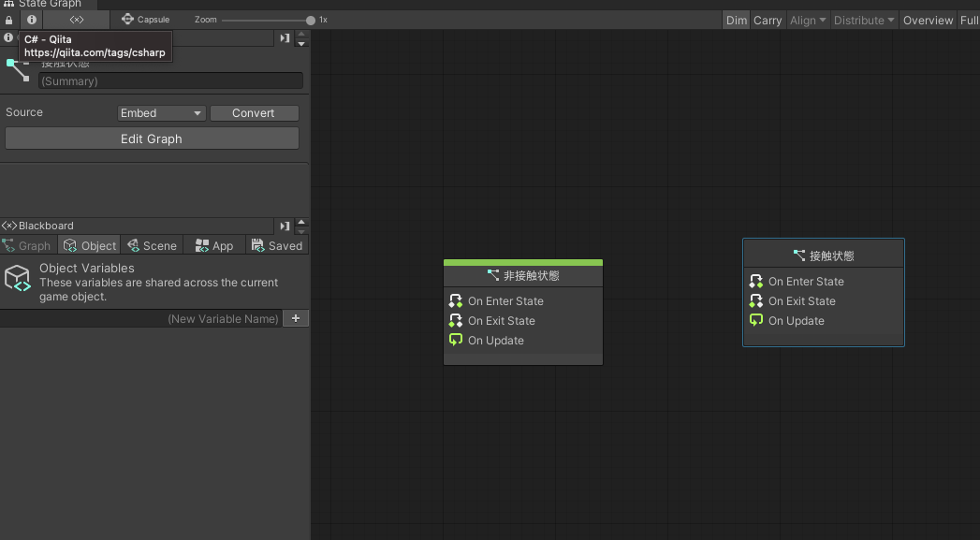Click the dock-side icon of the Blackboard panel
980x540 pixels.
285,226
